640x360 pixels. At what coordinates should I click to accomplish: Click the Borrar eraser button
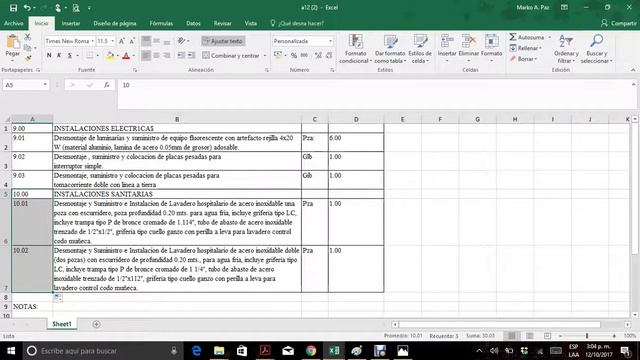pyautogui.click(x=524, y=59)
